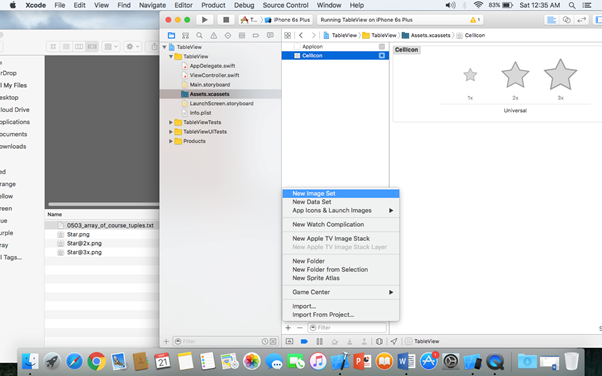Choose iPhone 6s Plus destination

coord(288,20)
